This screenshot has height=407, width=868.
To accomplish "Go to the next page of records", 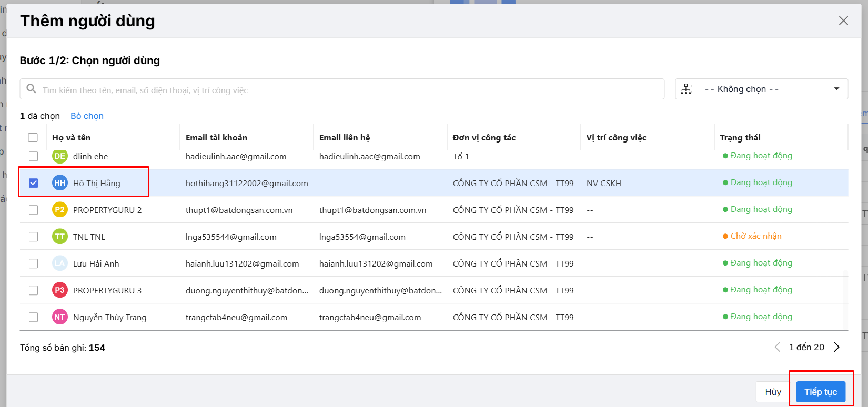I will [836, 347].
